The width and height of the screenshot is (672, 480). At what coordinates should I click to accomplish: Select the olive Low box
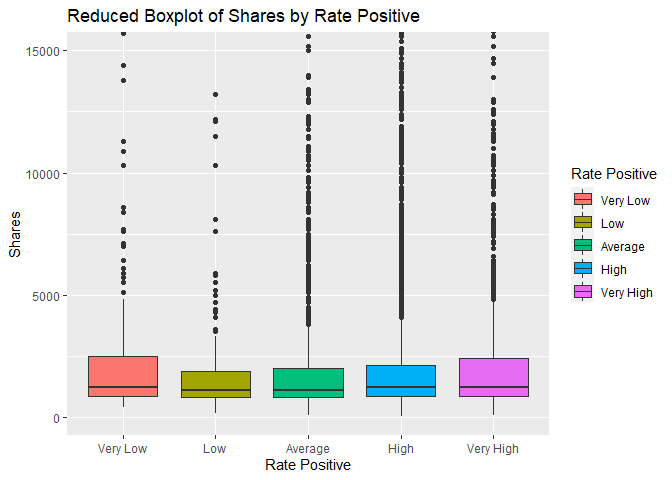coord(214,384)
